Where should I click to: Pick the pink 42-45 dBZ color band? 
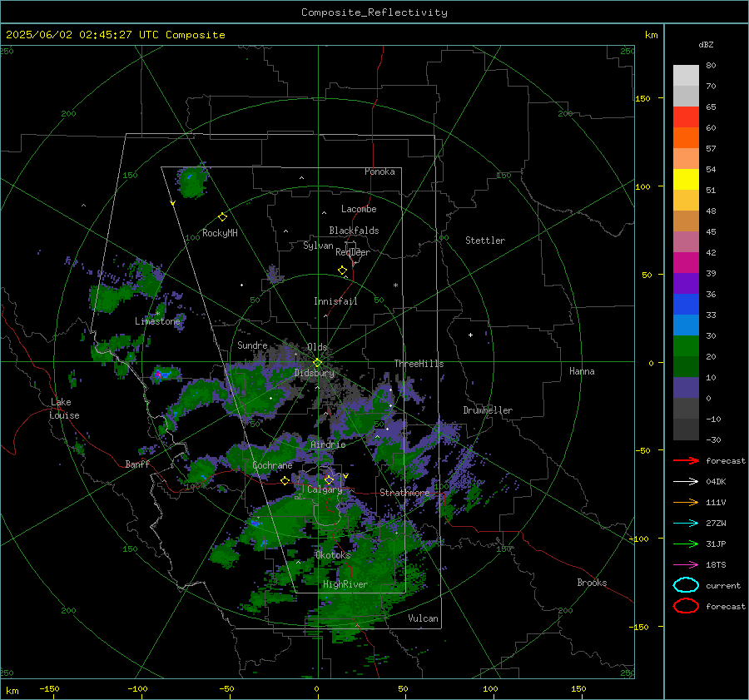tap(686, 242)
